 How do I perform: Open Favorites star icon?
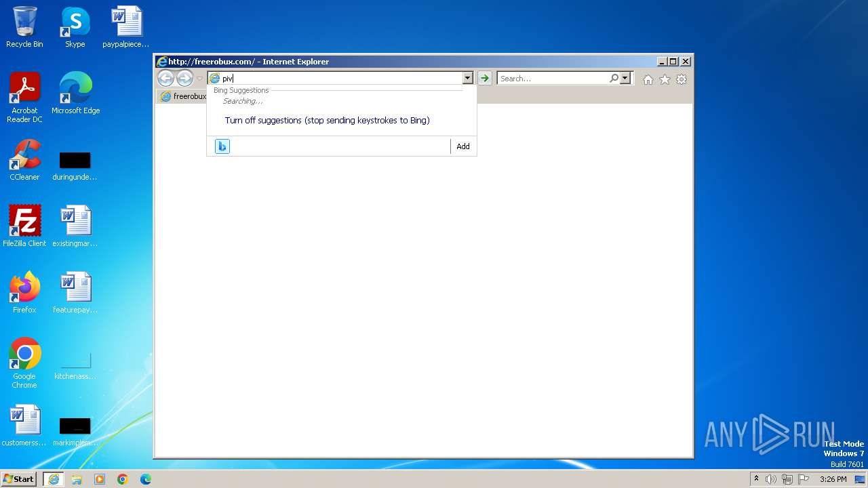click(665, 79)
